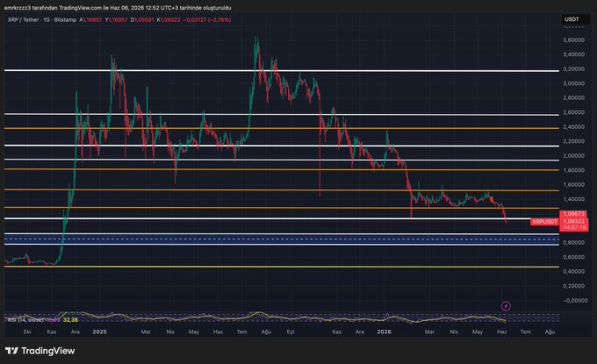Click the RSI (14, close) indicator label

pyautogui.click(x=25, y=320)
